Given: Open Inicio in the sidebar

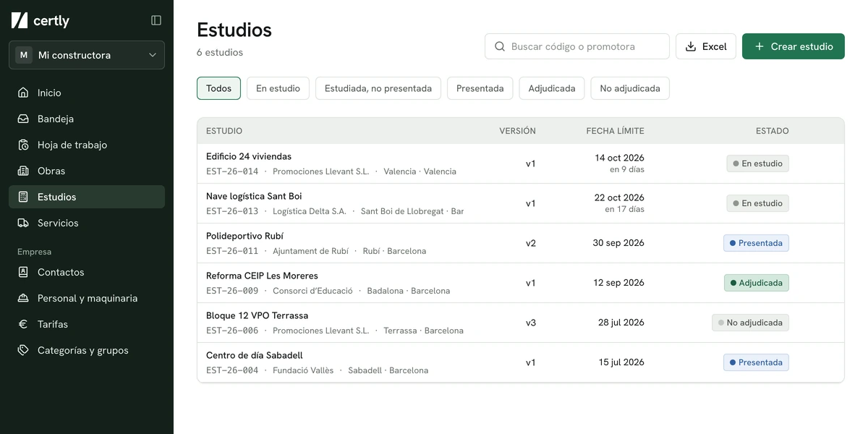Looking at the screenshot, I should pyautogui.click(x=87, y=93).
